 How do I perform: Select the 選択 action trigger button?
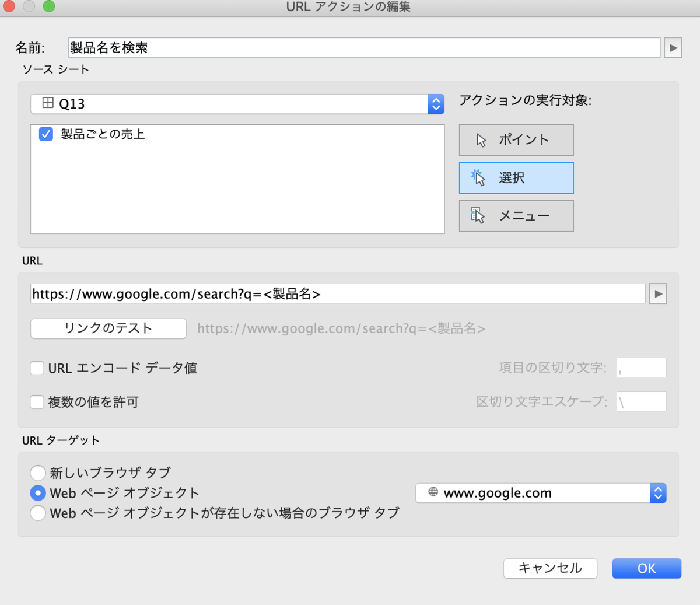[x=516, y=178]
